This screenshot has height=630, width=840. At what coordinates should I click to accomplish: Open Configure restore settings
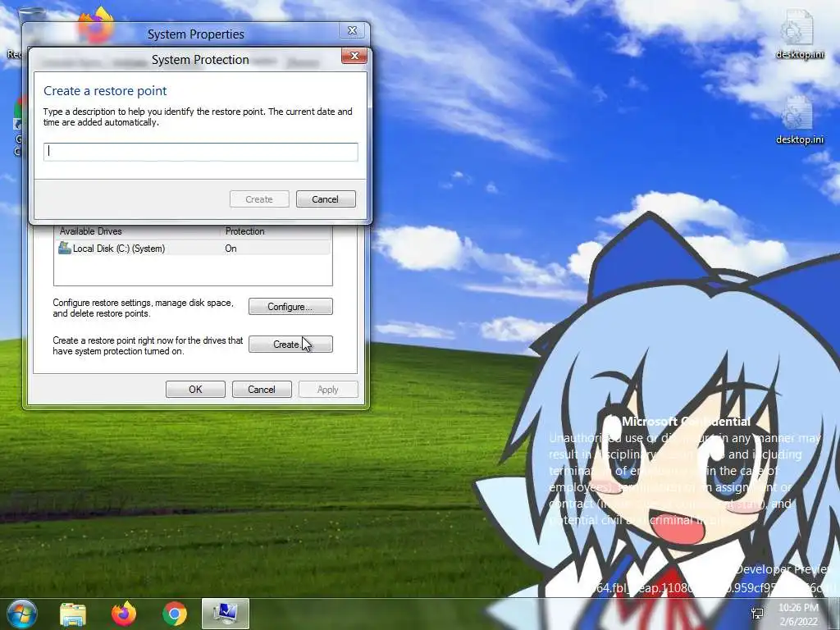tap(290, 307)
